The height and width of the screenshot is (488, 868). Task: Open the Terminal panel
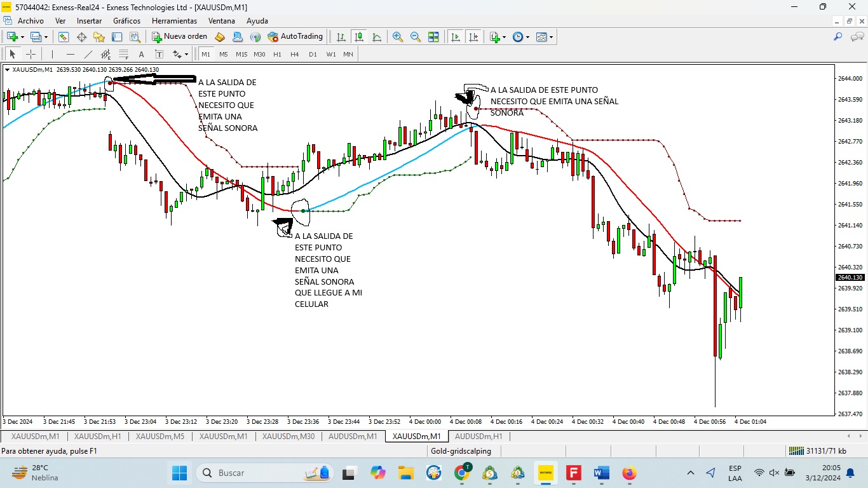[118, 37]
